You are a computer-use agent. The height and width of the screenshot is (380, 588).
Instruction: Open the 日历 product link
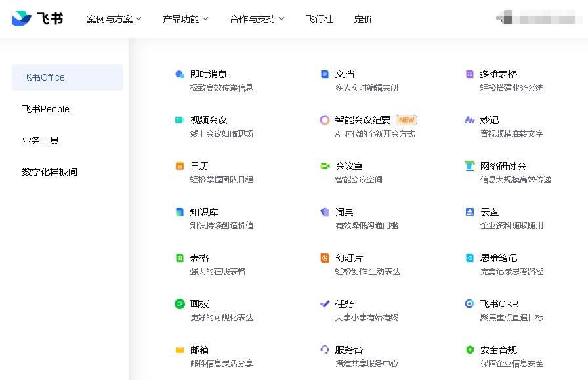[x=199, y=166]
